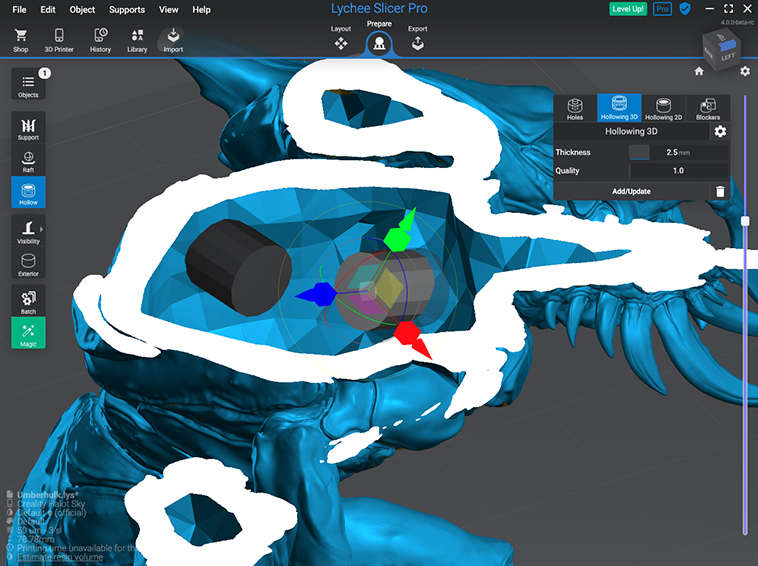Image resolution: width=758 pixels, height=566 pixels.
Task: Select the Raft tool
Action: pyautogui.click(x=28, y=160)
